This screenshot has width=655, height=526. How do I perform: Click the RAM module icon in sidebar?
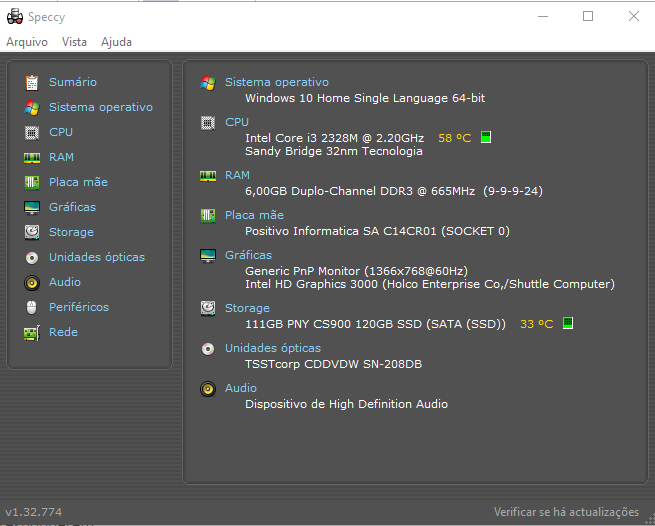click(x=32, y=158)
